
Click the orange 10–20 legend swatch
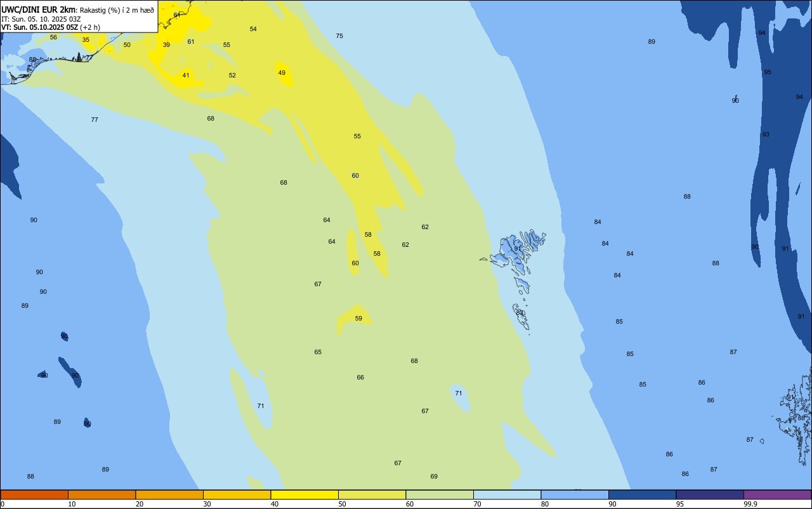pos(101,494)
